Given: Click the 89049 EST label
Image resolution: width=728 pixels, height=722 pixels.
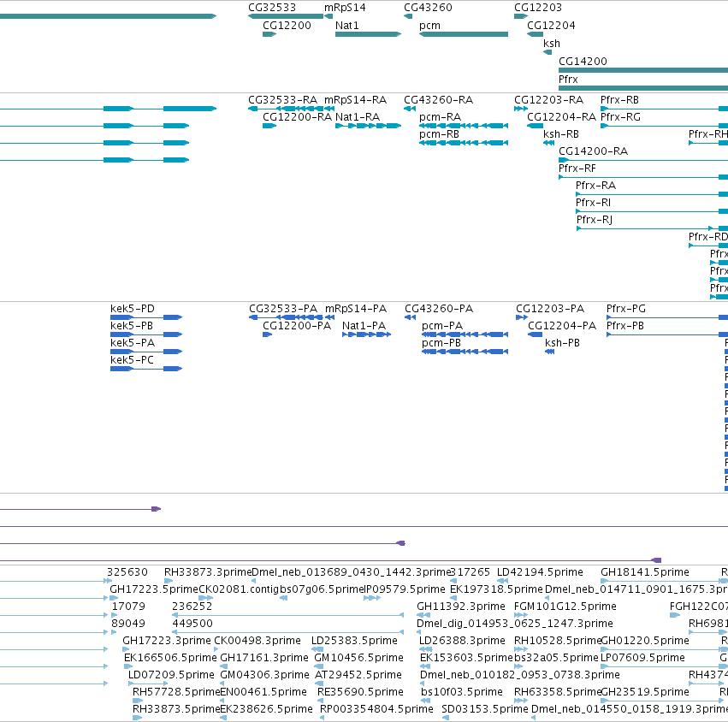Looking at the screenshot, I should (128, 624).
